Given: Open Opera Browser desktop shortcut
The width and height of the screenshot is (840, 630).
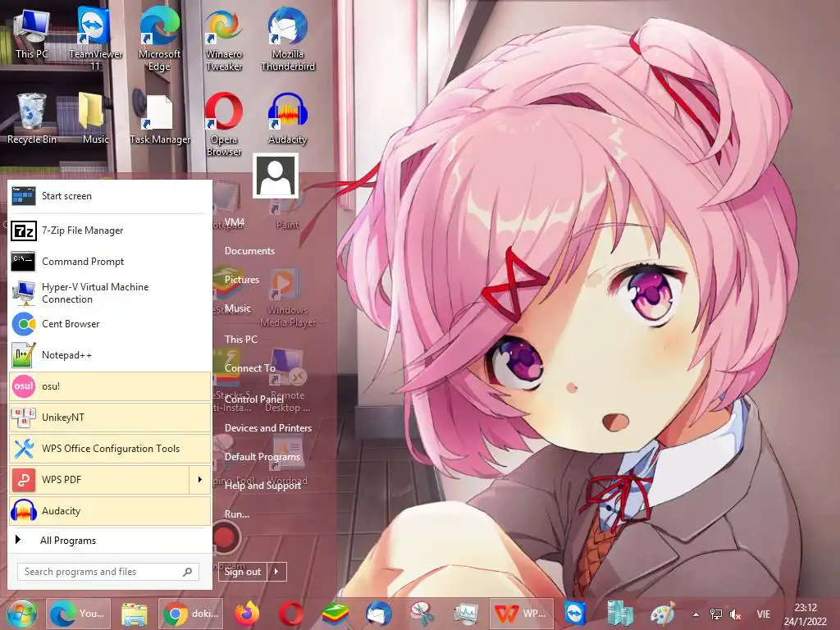Looking at the screenshot, I should click(223, 125).
